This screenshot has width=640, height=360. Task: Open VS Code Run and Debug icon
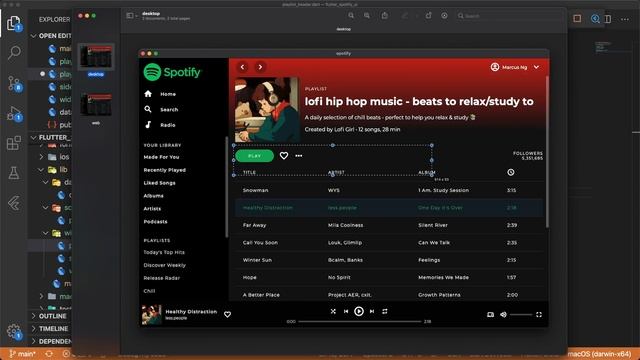pos(14,113)
